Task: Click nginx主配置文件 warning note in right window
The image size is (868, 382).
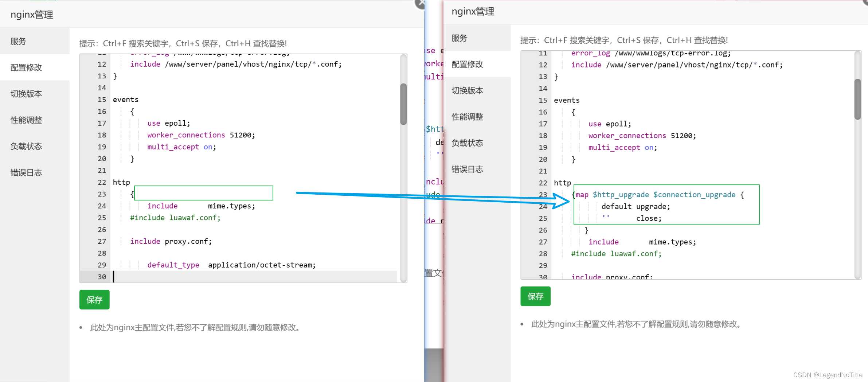Action: click(637, 324)
